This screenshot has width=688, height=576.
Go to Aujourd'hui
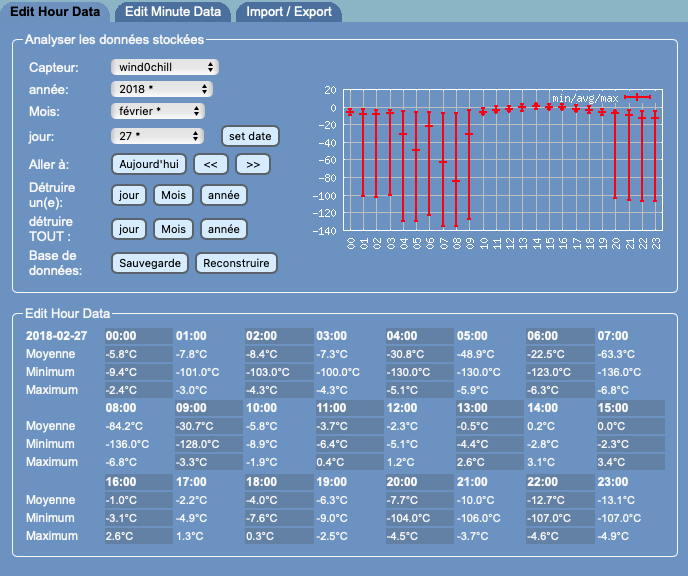(x=149, y=165)
